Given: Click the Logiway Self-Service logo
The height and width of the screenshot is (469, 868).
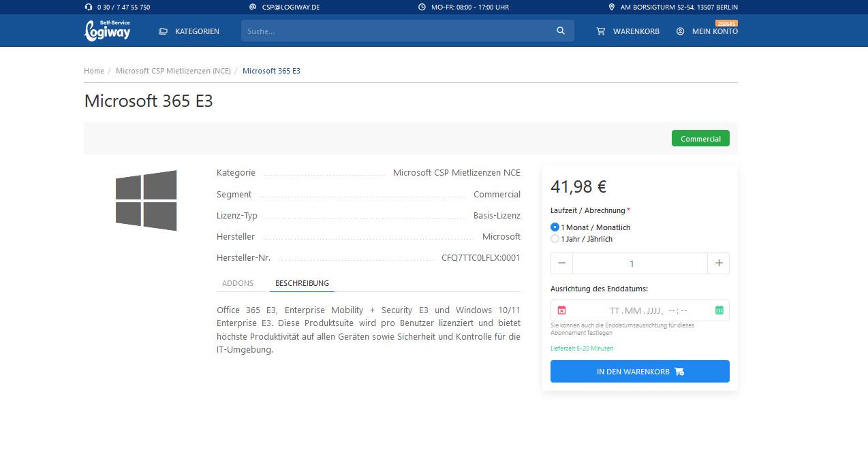Looking at the screenshot, I should (107, 31).
